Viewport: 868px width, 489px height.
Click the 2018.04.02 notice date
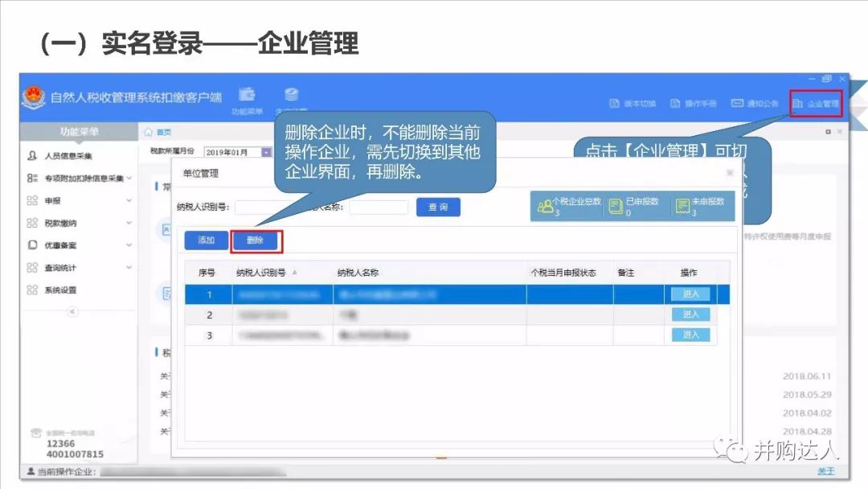[x=807, y=413]
